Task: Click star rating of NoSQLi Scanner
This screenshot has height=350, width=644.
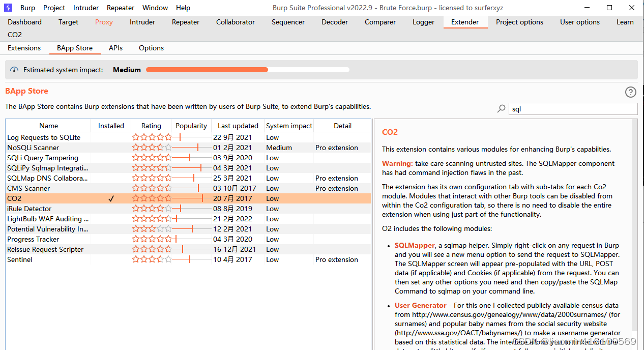Action: 152,148
